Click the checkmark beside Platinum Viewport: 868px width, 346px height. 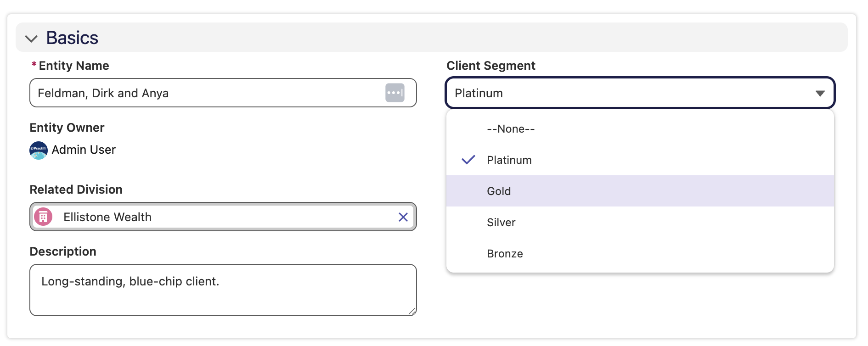coord(468,160)
